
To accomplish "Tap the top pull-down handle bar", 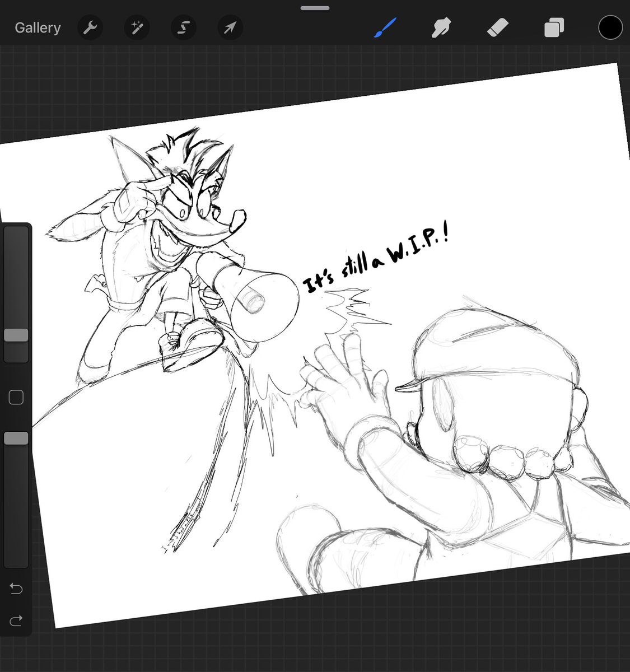I will click(x=316, y=8).
